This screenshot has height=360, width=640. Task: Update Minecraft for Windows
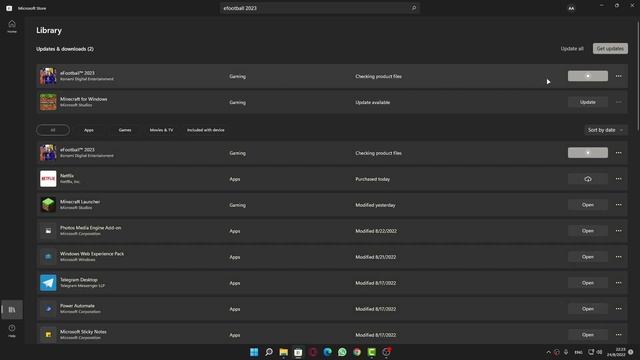pos(588,102)
